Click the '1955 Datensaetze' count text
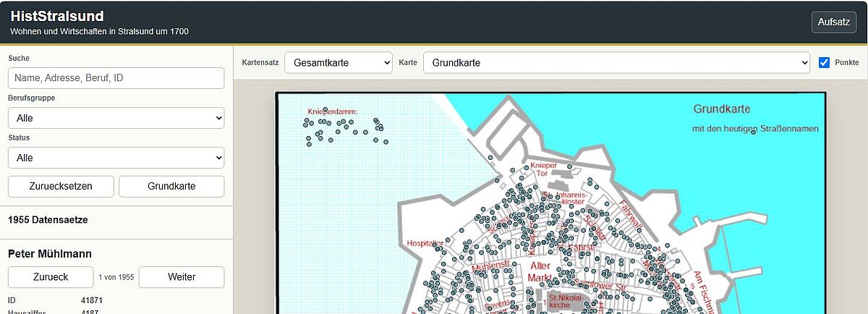The image size is (868, 314). [x=48, y=219]
